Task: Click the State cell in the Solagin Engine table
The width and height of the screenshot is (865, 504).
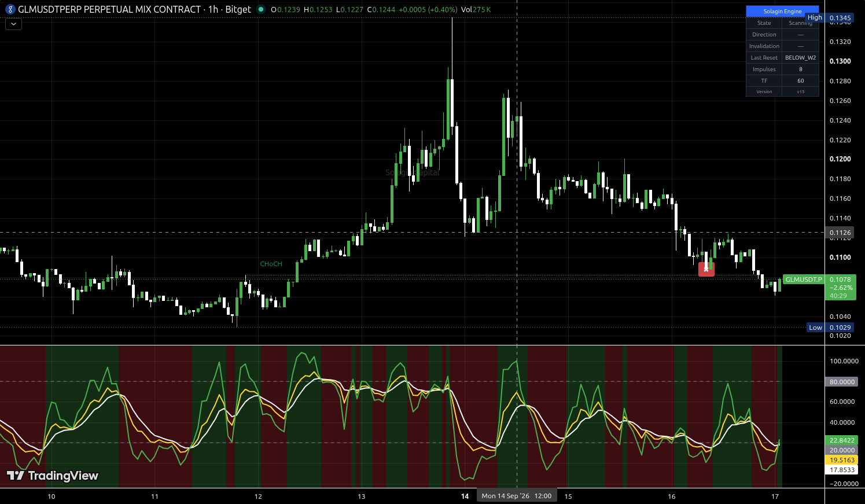Action: coord(764,23)
